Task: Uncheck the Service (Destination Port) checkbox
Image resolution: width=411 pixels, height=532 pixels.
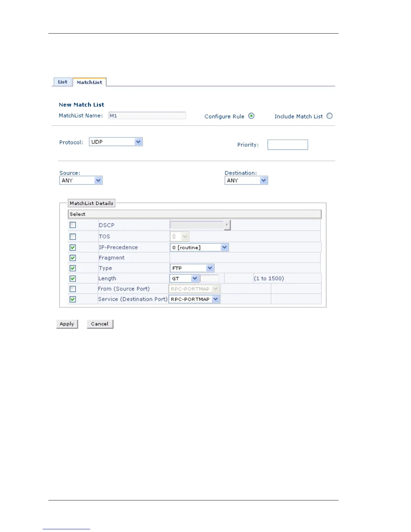Action: [73, 299]
